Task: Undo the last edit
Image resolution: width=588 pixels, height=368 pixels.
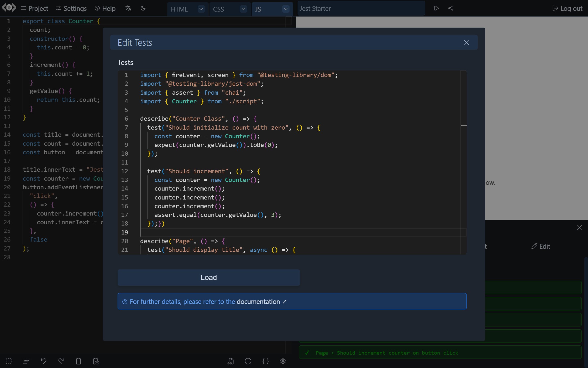Action: (x=44, y=361)
